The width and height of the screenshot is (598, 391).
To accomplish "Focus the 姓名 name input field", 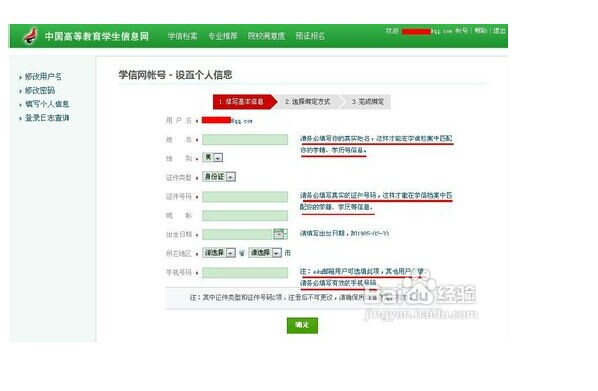I will 245,140.
